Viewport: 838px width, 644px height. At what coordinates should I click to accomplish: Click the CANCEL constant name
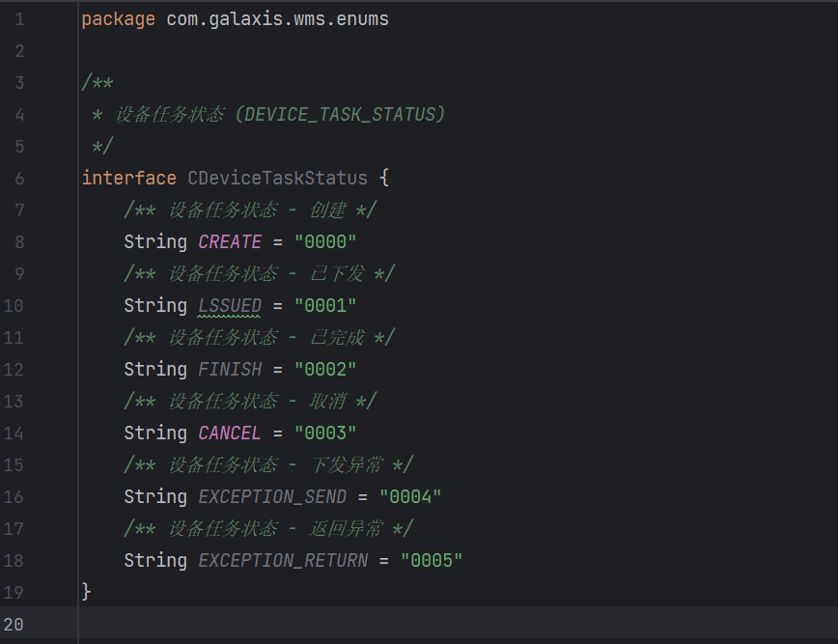pos(230,433)
